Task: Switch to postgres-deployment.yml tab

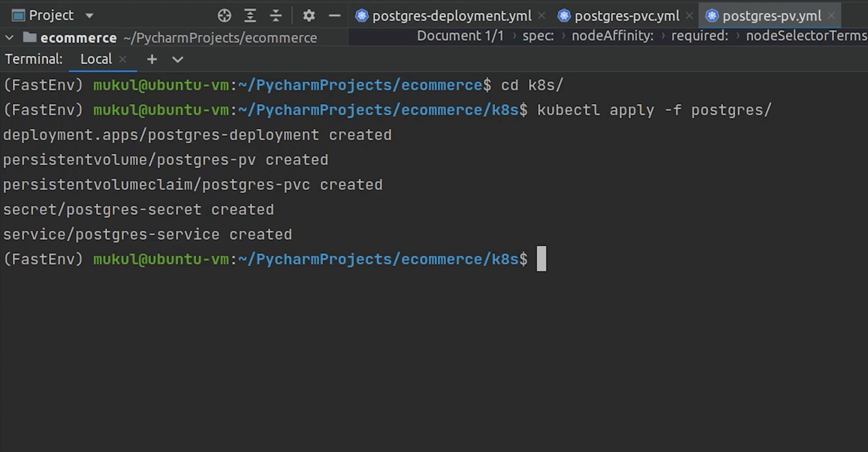Action: point(451,16)
